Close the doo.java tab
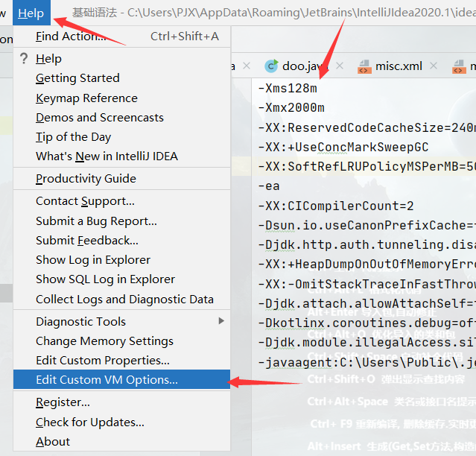 click(340, 66)
